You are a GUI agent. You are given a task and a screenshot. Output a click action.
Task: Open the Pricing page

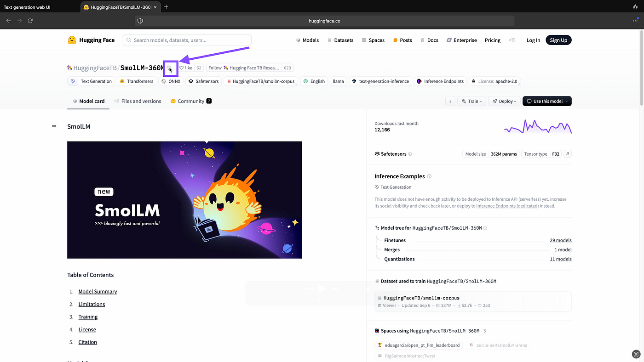point(493,40)
